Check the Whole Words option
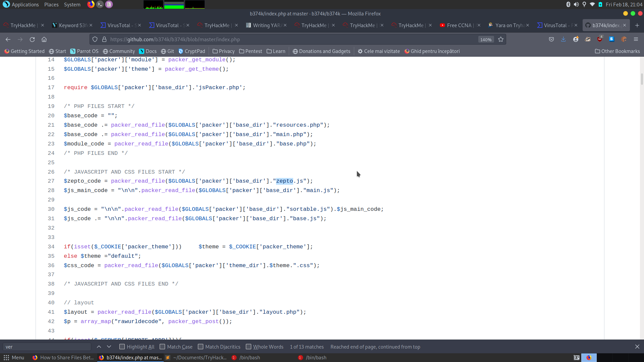 pyautogui.click(x=249, y=347)
